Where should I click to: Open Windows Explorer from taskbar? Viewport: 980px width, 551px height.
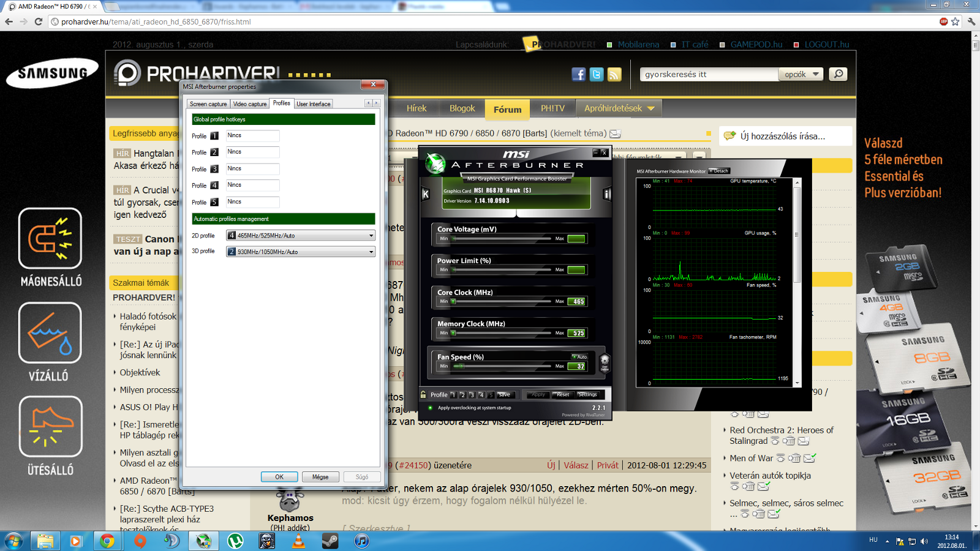click(x=45, y=541)
